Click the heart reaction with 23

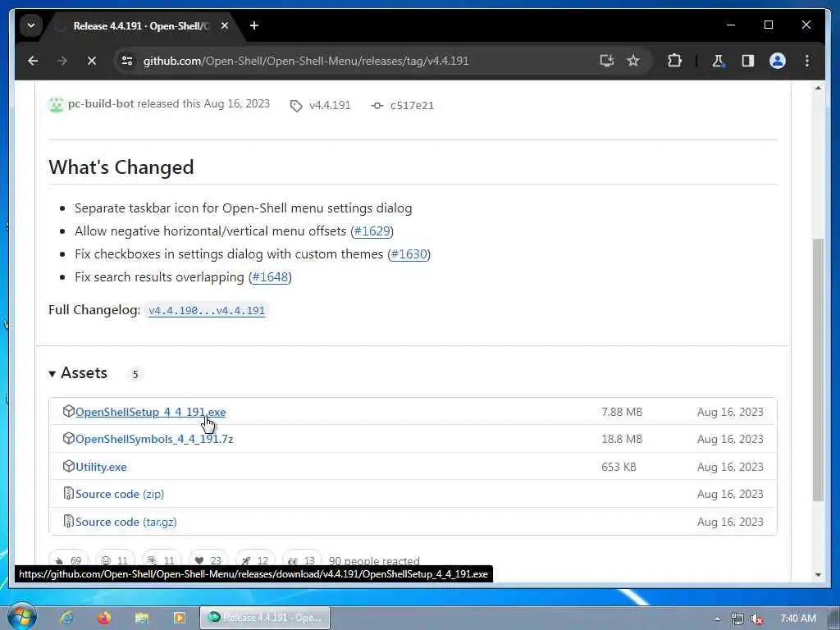click(x=208, y=560)
